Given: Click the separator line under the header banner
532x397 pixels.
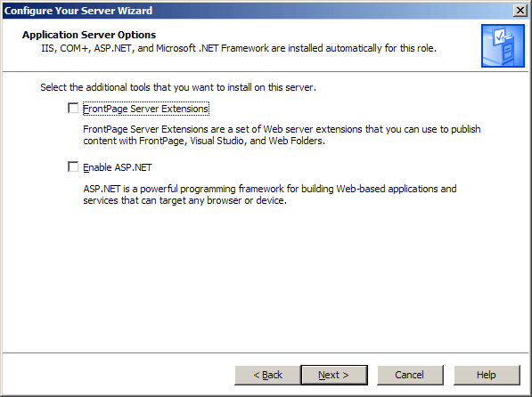Looking at the screenshot, I should 266,71.
